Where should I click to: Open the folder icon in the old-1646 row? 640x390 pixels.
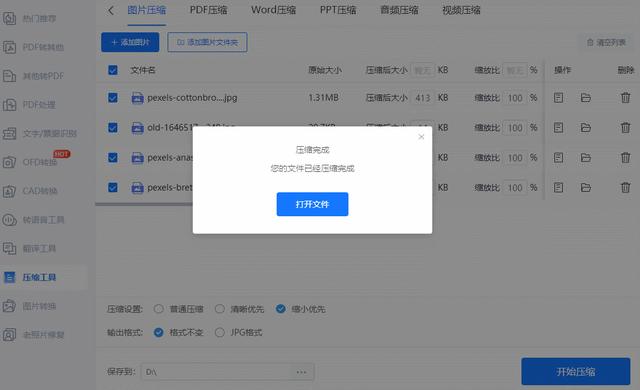[x=586, y=128]
